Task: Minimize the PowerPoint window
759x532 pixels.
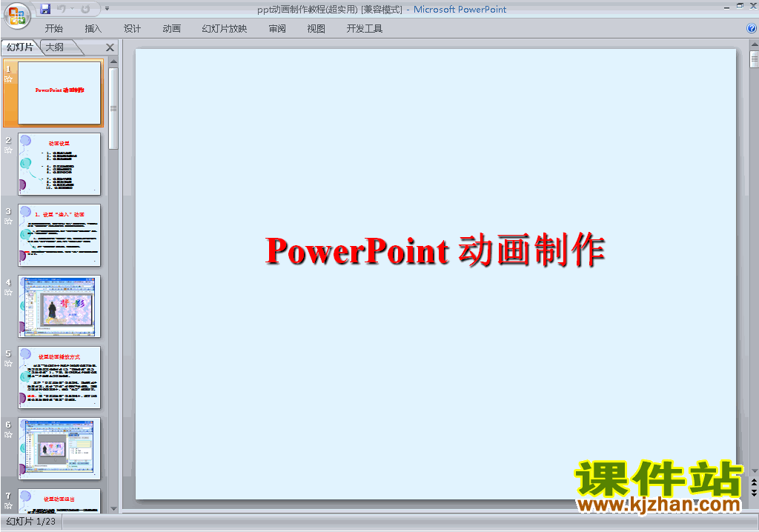Action: [x=726, y=7]
